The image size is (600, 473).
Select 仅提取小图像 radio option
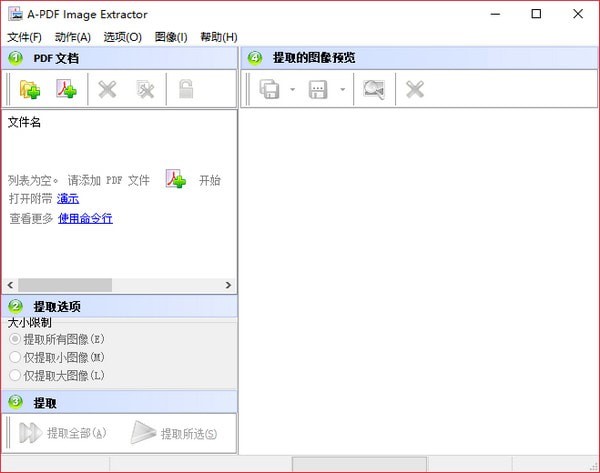click(x=15, y=357)
